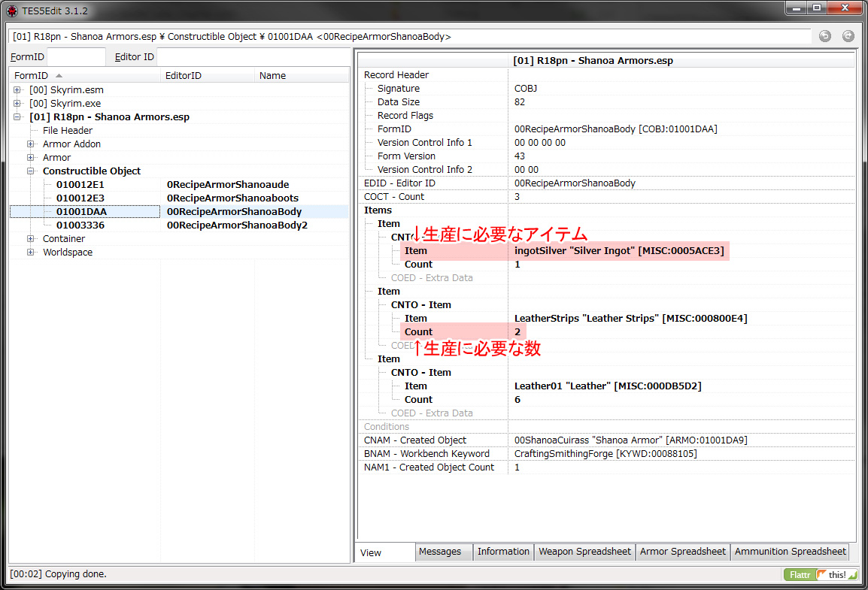Select record 010012E1 0RecipeArmorShanoaude
The height and width of the screenshot is (590, 868).
pos(179,185)
